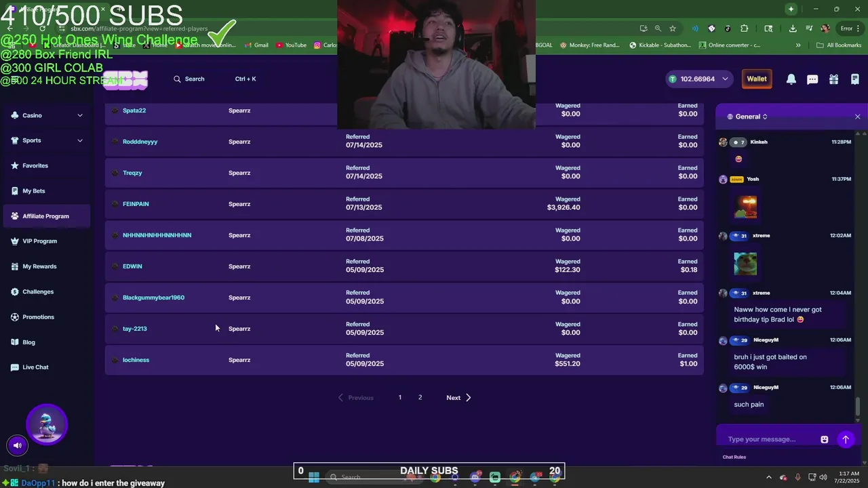Screen dimensions: 868x488
Task: Open the gift rewards icon in header
Action: [x=833, y=79]
